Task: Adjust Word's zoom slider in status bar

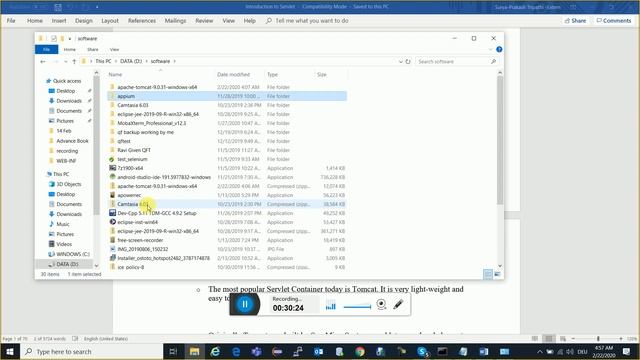Action: [598, 338]
